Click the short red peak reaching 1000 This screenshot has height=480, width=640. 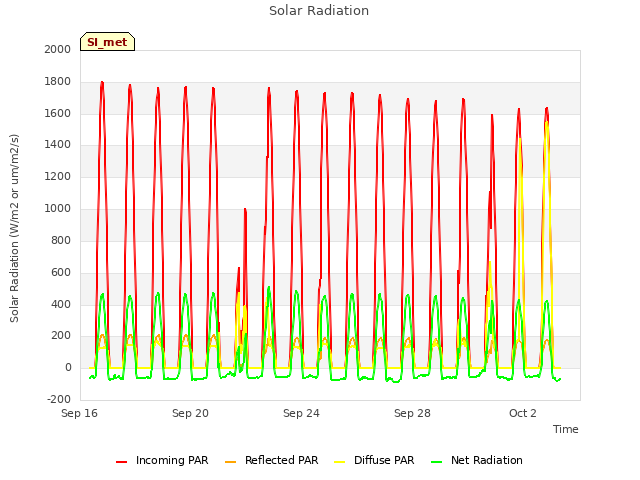click(245, 210)
